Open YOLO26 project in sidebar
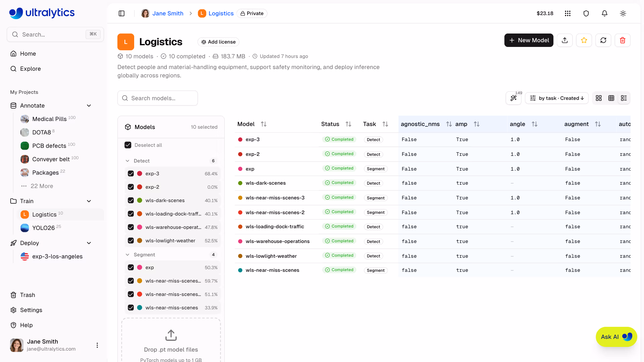The height and width of the screenshot is (362, 644). tap(43, 228)
